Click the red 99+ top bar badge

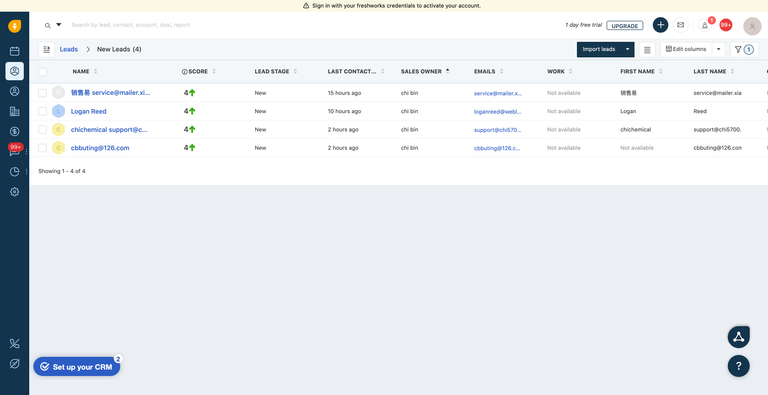(725, 25)
